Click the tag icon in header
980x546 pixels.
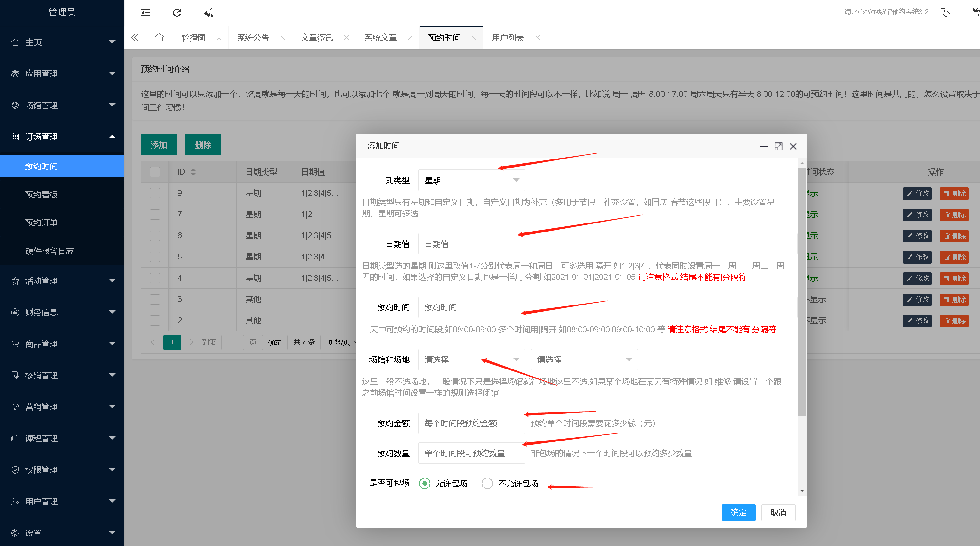click(x=945, y=13)
